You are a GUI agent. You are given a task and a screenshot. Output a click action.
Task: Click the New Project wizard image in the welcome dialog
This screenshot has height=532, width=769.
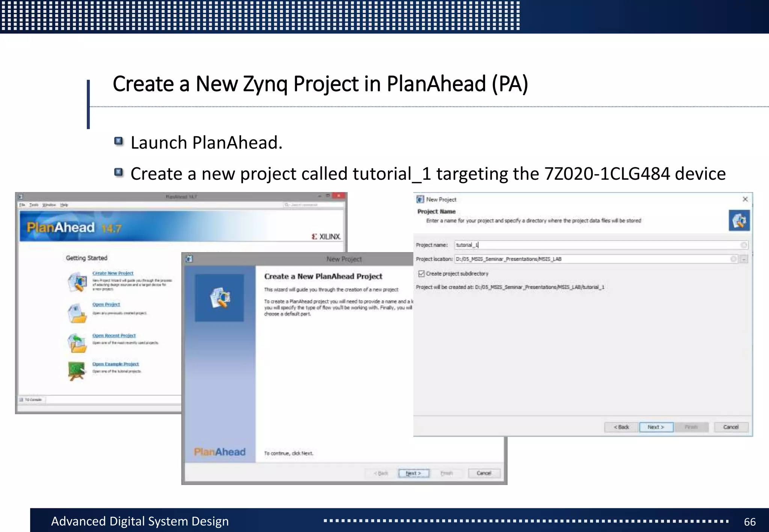pyautogui.click(x=219, y=298)
